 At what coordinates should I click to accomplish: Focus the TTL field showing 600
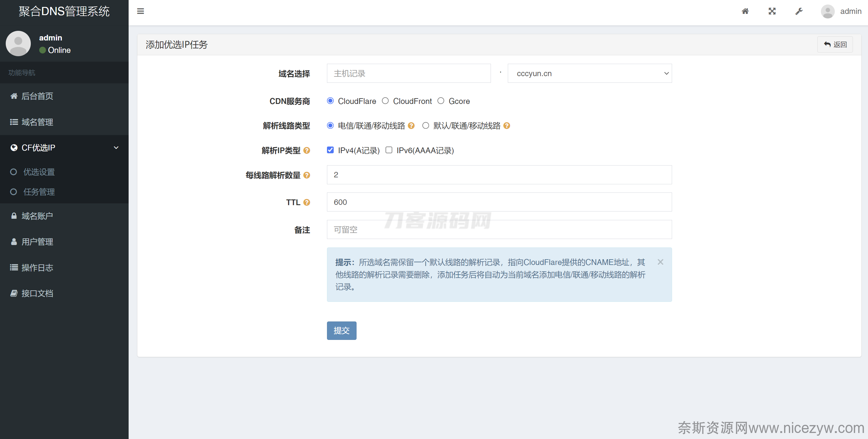pyautogui.click(x=499, y=202)
